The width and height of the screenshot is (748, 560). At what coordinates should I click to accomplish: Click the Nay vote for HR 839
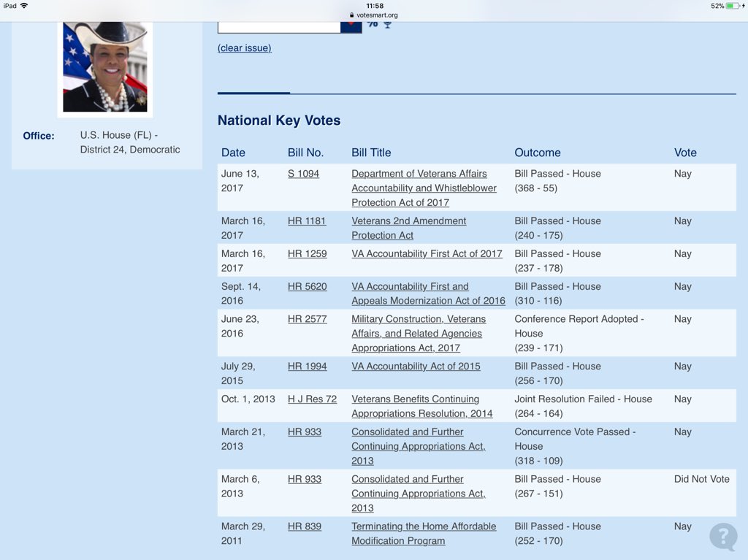[x=683, y=526]
